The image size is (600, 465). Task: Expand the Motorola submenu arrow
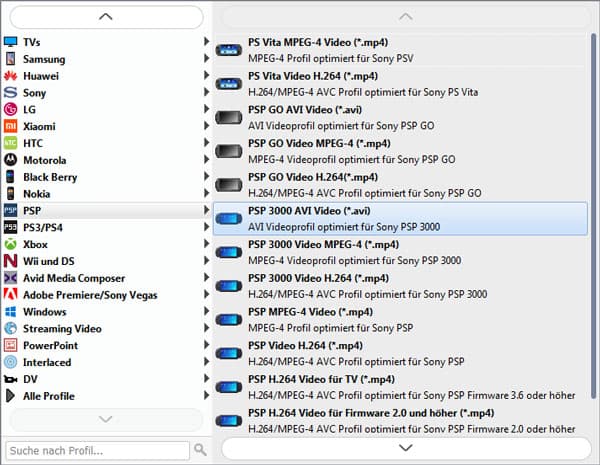pyautogui.click(x=206, y=159)
